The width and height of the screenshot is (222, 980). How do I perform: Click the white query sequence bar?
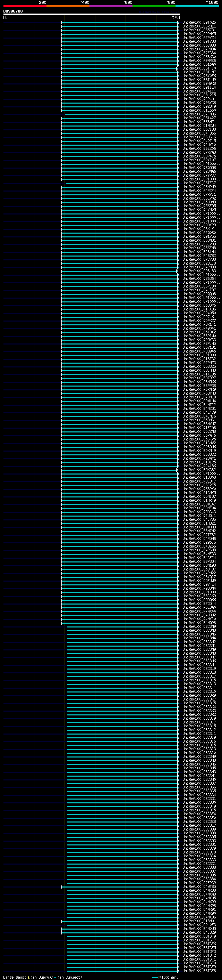pyautogui.click(x=92, y=15)
